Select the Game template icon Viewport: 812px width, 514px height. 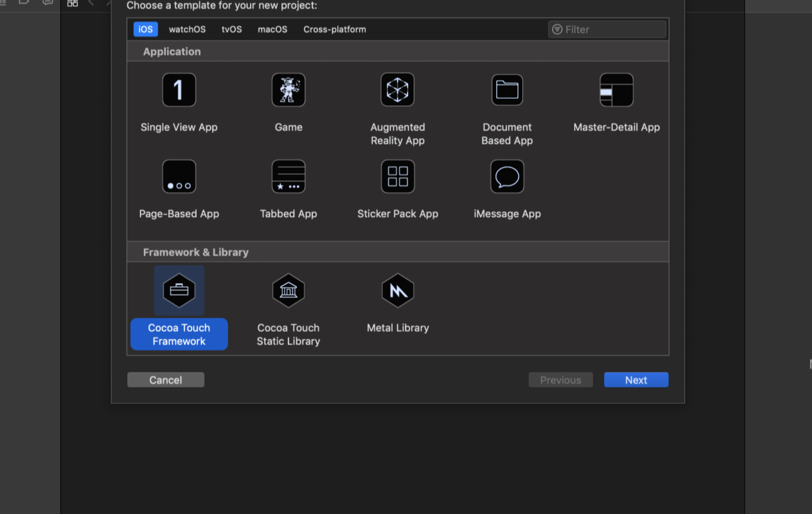(x=289, y=90)
